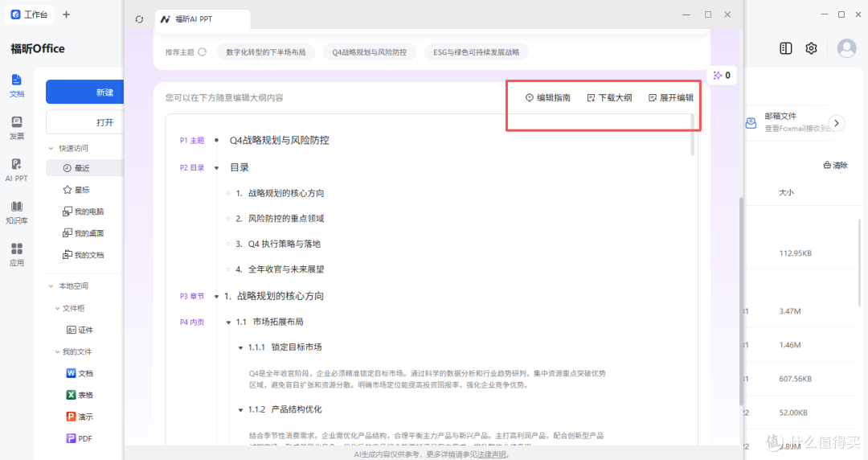Open 我的电脑 location

click(x=84, y=212)
